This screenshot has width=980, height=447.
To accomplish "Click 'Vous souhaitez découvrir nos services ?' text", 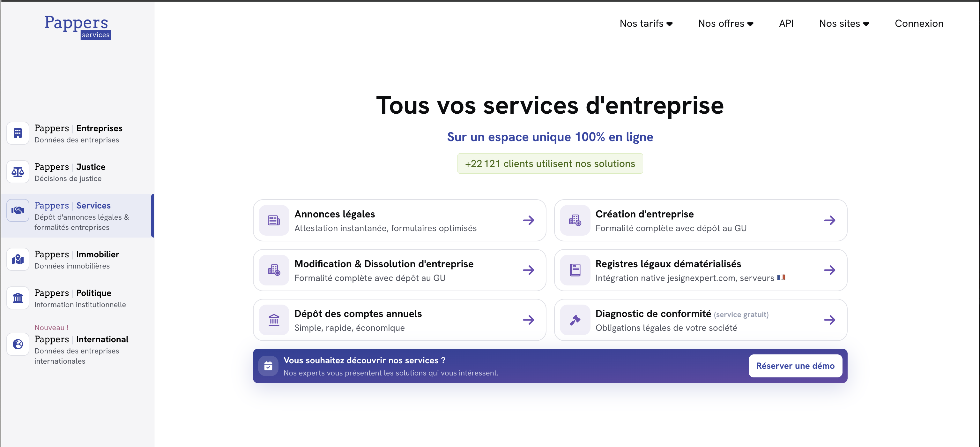I will point(364,360).
